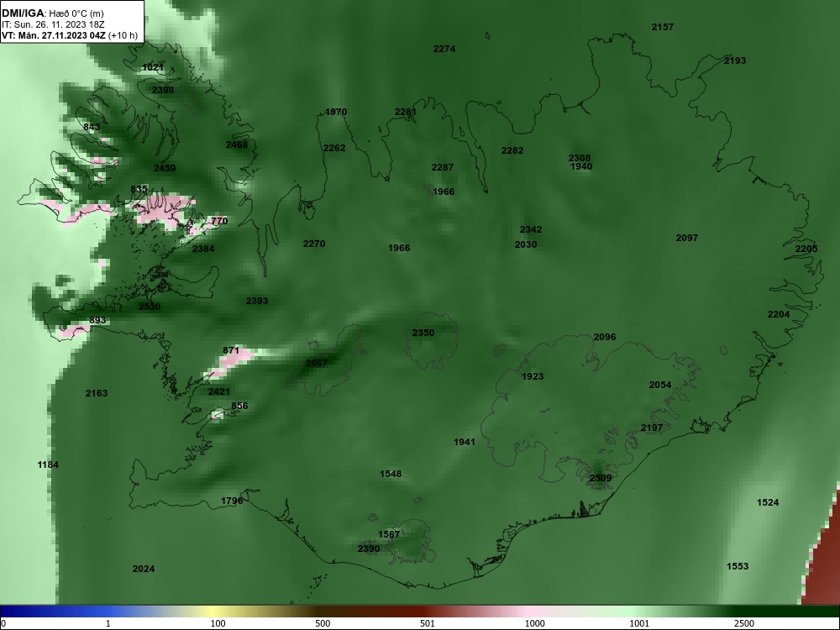
Task: Select the value 2667
Action: pos(316,363)
